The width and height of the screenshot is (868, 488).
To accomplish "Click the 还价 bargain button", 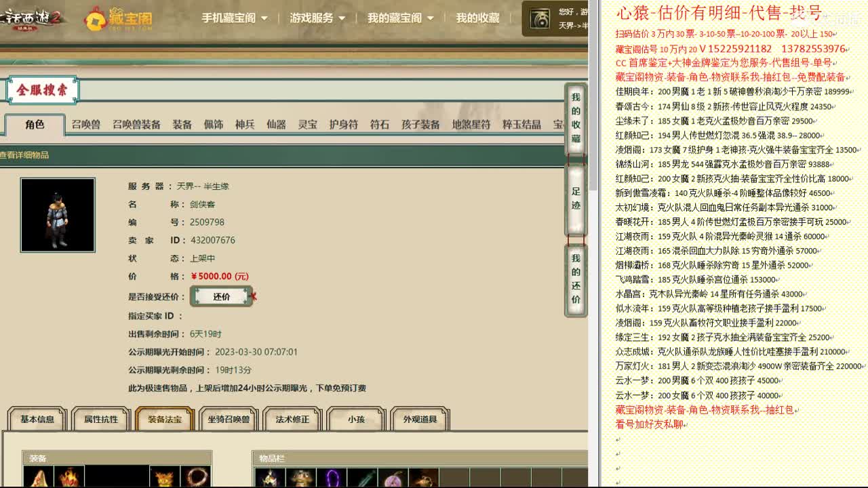I will (x=222, y=297).
